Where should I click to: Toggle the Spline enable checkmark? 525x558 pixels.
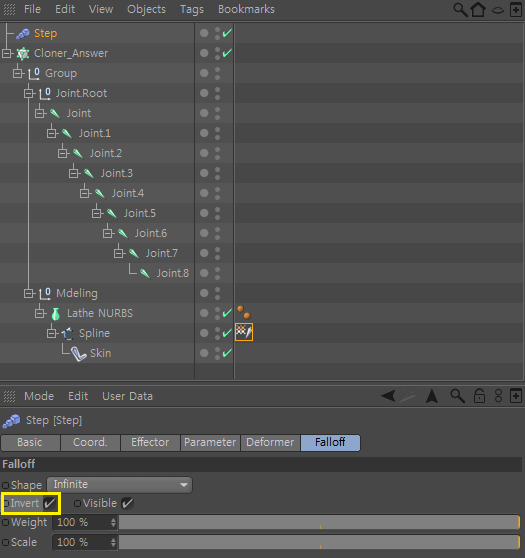(227, 333)
